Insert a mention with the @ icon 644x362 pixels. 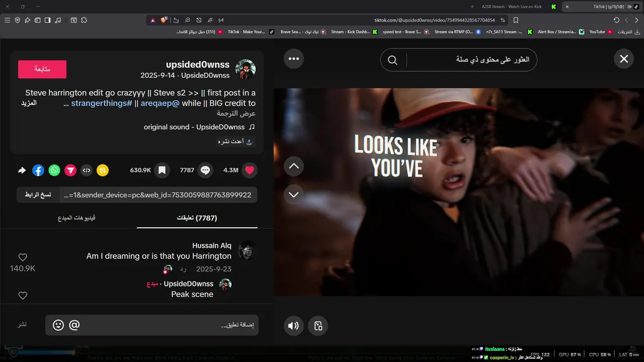click(x=74, y=325)
